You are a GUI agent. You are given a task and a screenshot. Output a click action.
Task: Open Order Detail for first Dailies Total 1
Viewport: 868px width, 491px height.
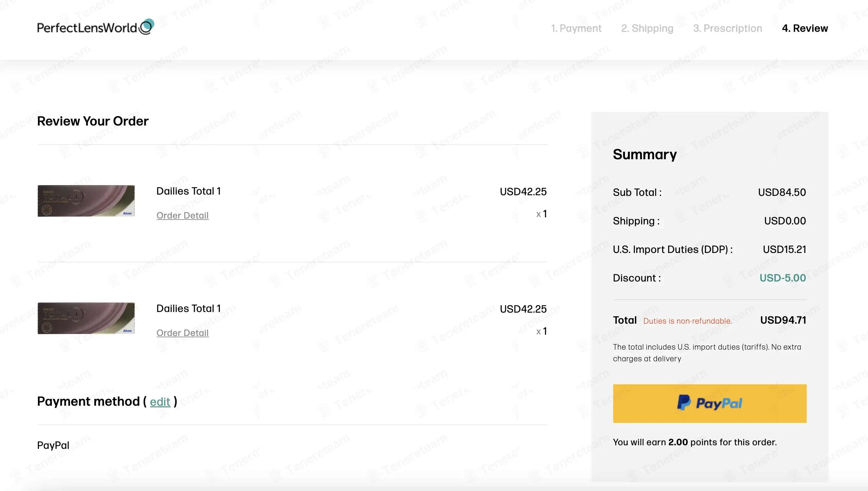(182, 215)
